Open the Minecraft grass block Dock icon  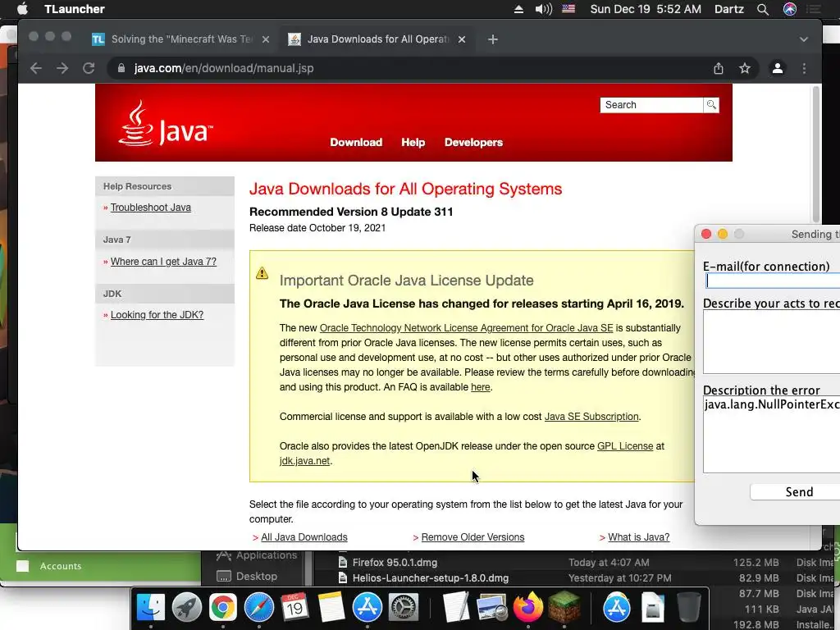[x=564, y=607]
